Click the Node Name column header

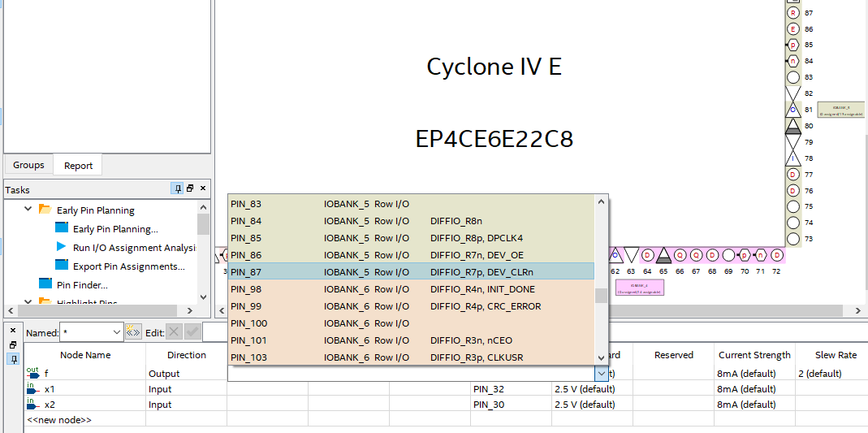[x=85, y=355]
